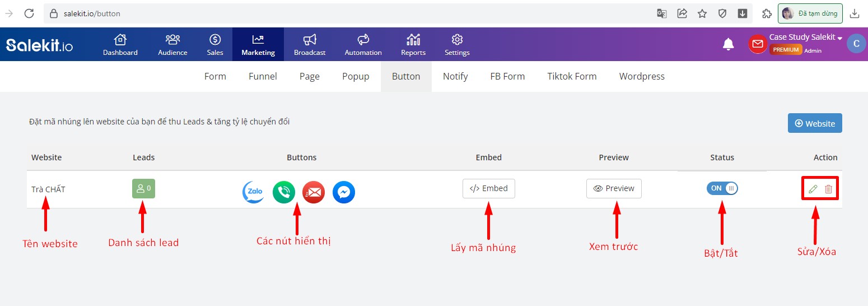
Task: Switch to the Form tab
Action: click(215, 76)
